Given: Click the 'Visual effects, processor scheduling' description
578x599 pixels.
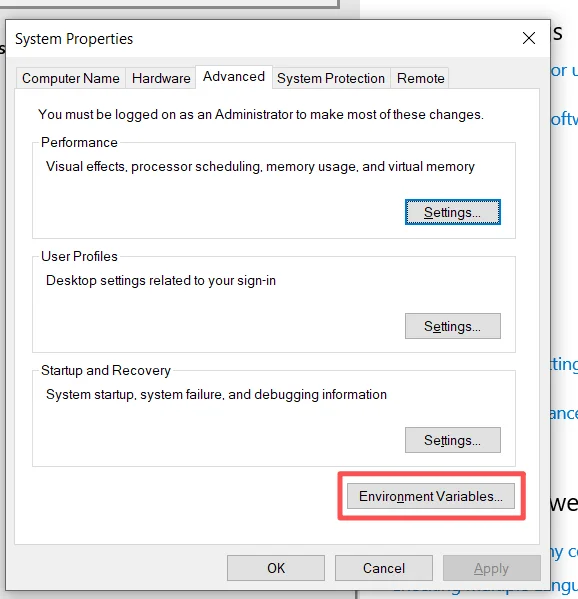Looking at the screenshot, I should tap(260, 167).
